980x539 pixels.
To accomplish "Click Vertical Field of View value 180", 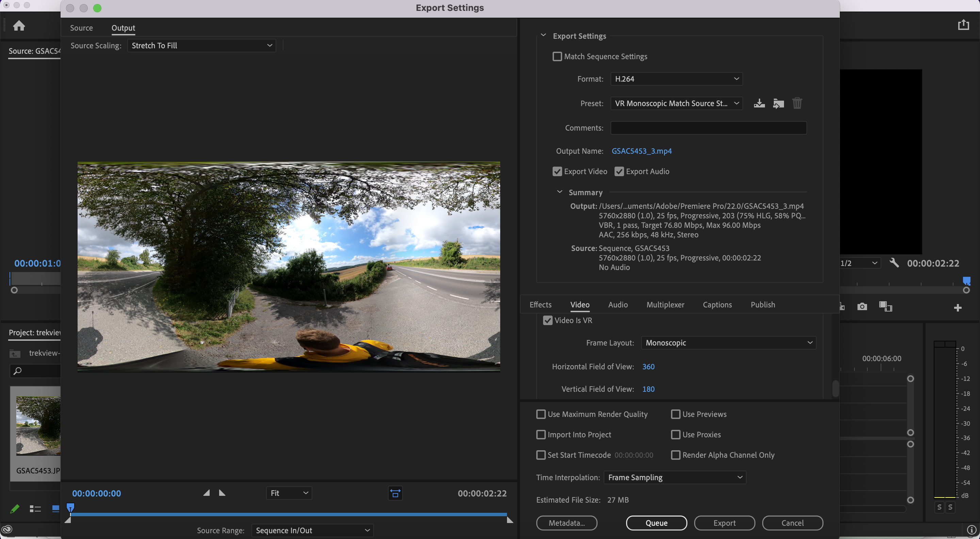I will [x=648, y=389].
